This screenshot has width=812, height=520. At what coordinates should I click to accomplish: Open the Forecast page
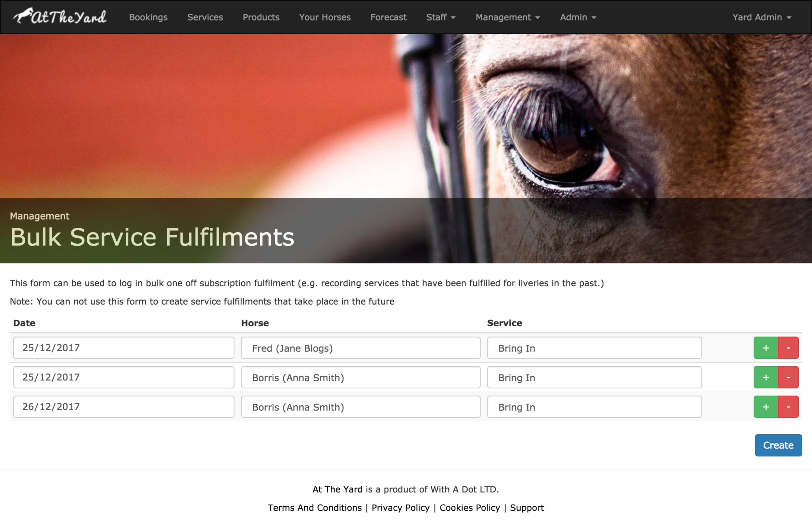pyautogui.click(x=388, y=17)
